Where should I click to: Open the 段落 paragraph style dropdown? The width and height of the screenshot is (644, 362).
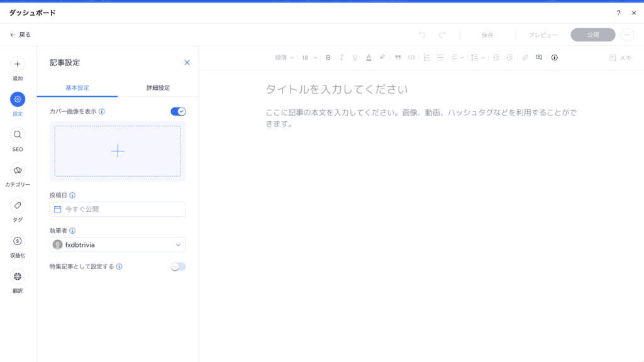284,58
